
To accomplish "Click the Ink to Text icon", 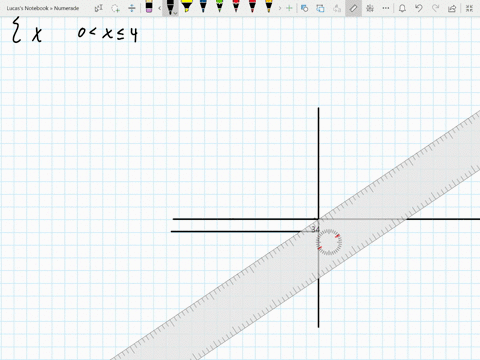I will point(337,8).
